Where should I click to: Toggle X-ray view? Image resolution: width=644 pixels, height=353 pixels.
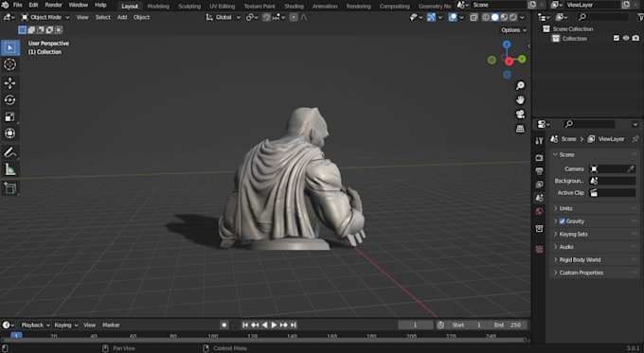474,17
